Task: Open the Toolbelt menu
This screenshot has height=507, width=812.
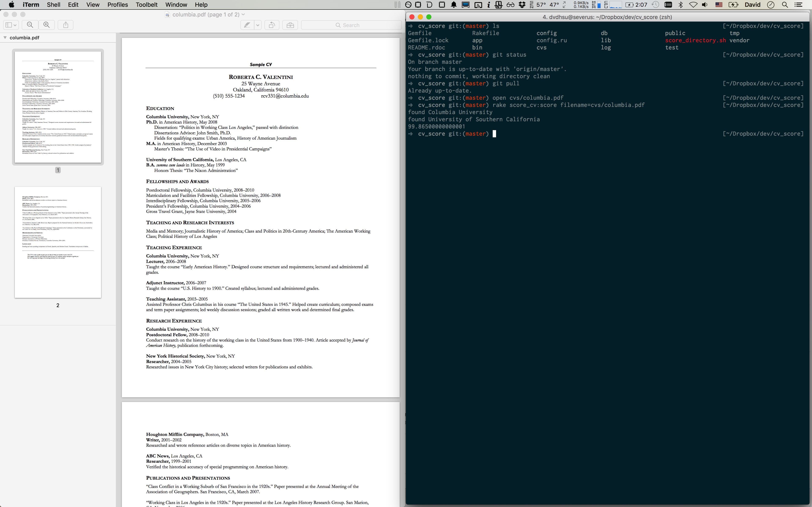Action: click(146, 5)
